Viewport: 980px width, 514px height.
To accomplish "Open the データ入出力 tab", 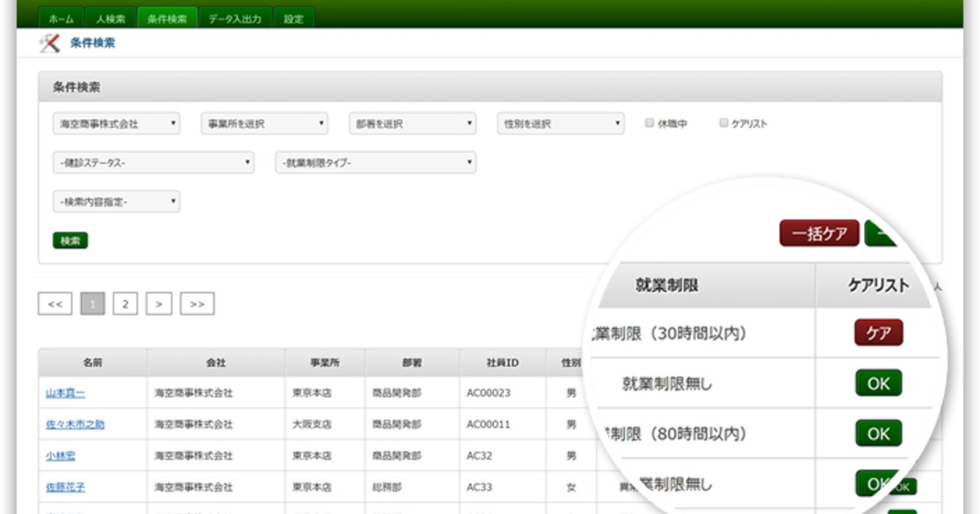I will pos(234,18).
